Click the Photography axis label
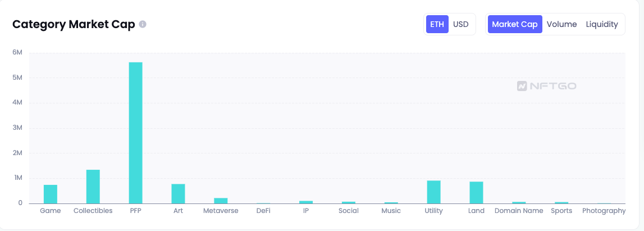Image resolution: width=644 pixels, height=231 pixels. click(x=604, y=211)
